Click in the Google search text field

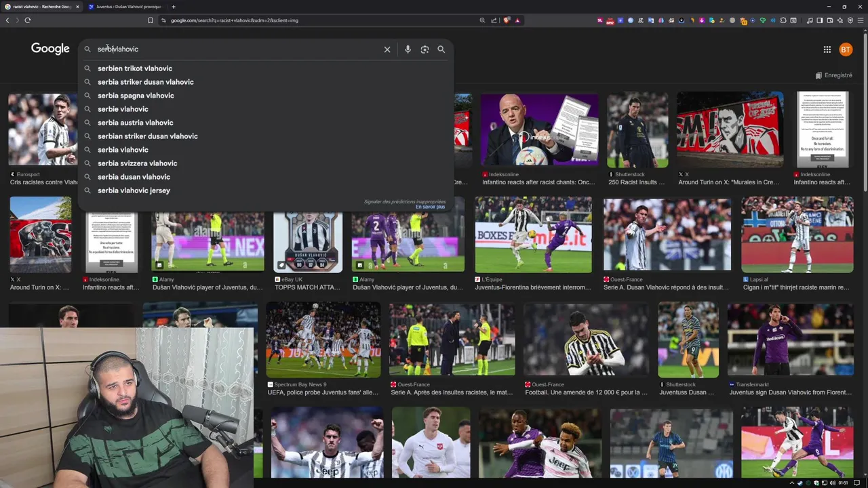237,49
